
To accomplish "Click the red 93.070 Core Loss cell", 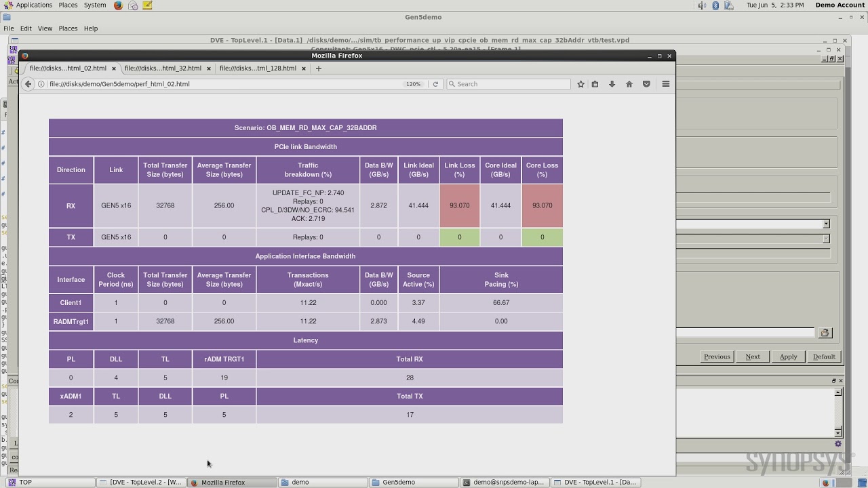I will coord(542,205).
